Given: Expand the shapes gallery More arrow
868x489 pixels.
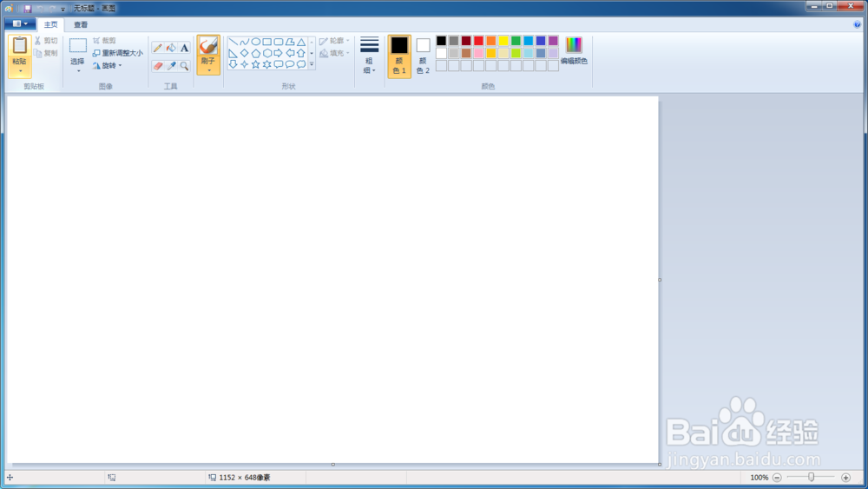Looking at the screenshot, I should tap(312, 65).
